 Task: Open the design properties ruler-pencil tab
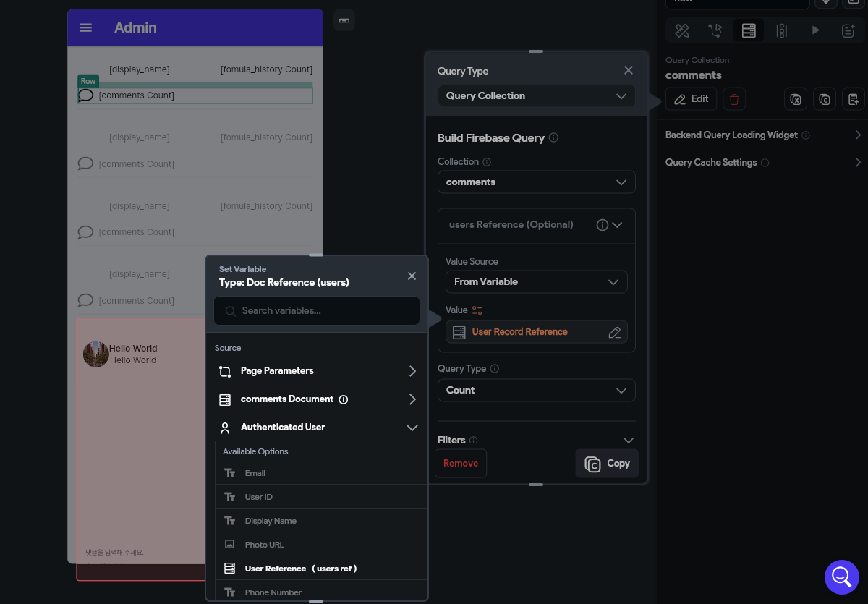(682, 30)
